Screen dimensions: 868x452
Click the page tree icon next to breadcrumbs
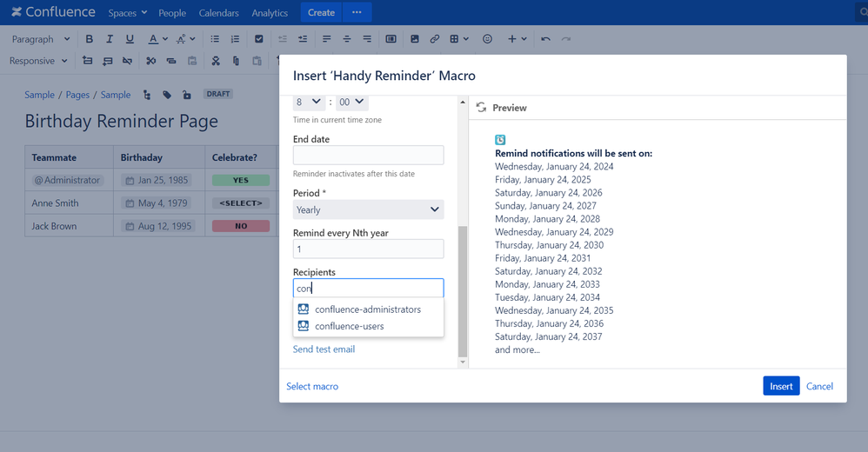(x=147, y=95)
